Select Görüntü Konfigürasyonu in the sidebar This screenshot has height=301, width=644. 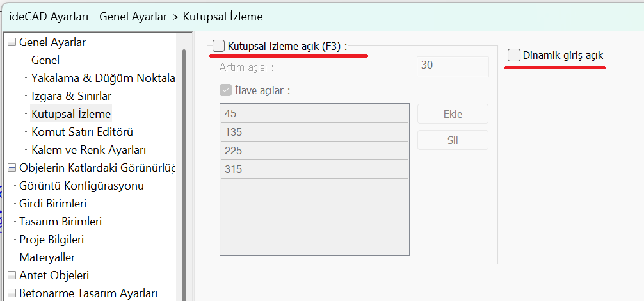(81, 186)
